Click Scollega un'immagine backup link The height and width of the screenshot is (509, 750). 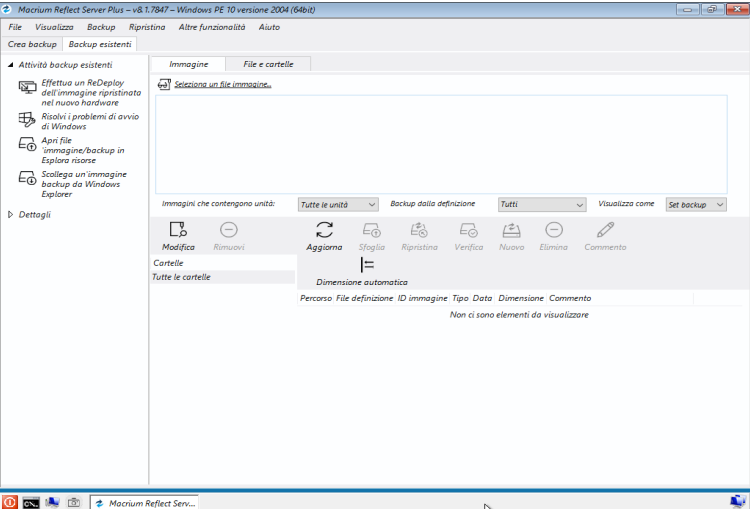pos(84,184)
